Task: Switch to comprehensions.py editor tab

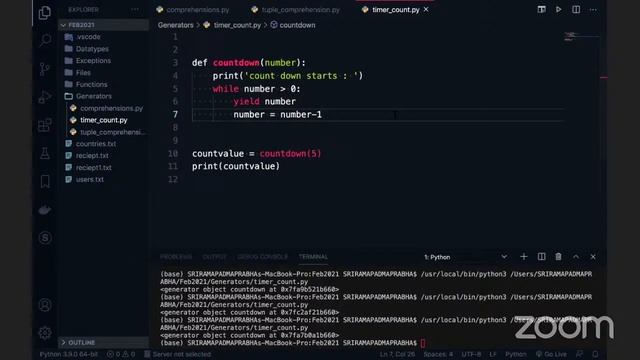Action: pyautogui.click(x=193, y=9)
